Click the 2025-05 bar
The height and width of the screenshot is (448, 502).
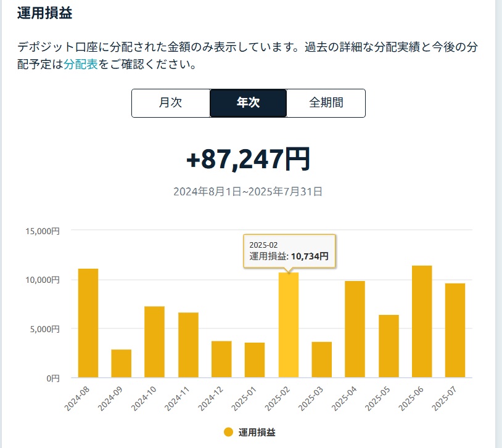pyautogui.click(x=389, y=346)
